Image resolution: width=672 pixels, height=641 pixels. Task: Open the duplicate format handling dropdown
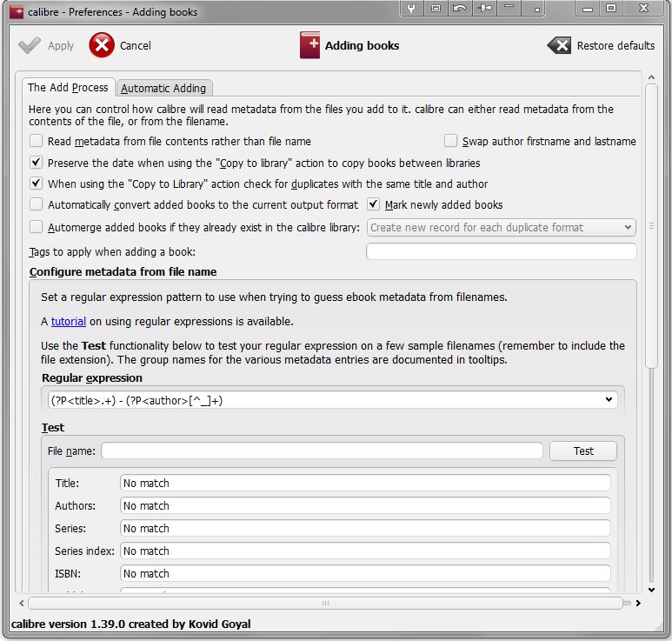[x=501, y=227]
